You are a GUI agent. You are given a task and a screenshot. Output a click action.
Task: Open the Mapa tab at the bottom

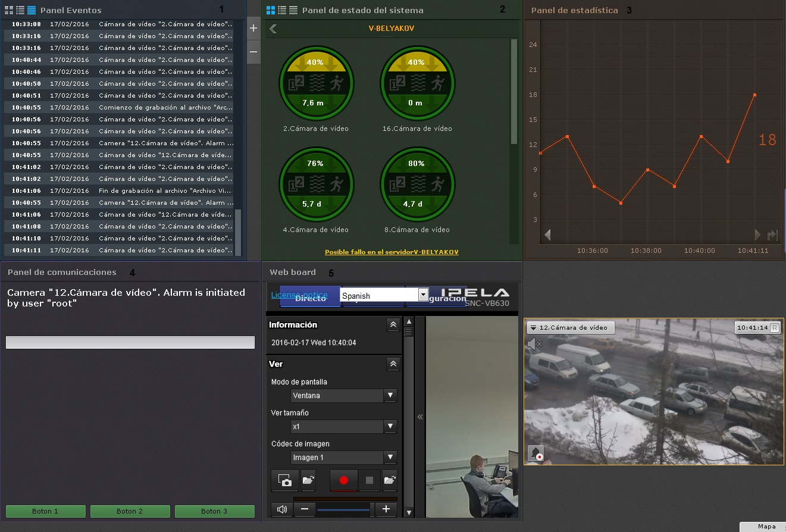pos(766,527)
